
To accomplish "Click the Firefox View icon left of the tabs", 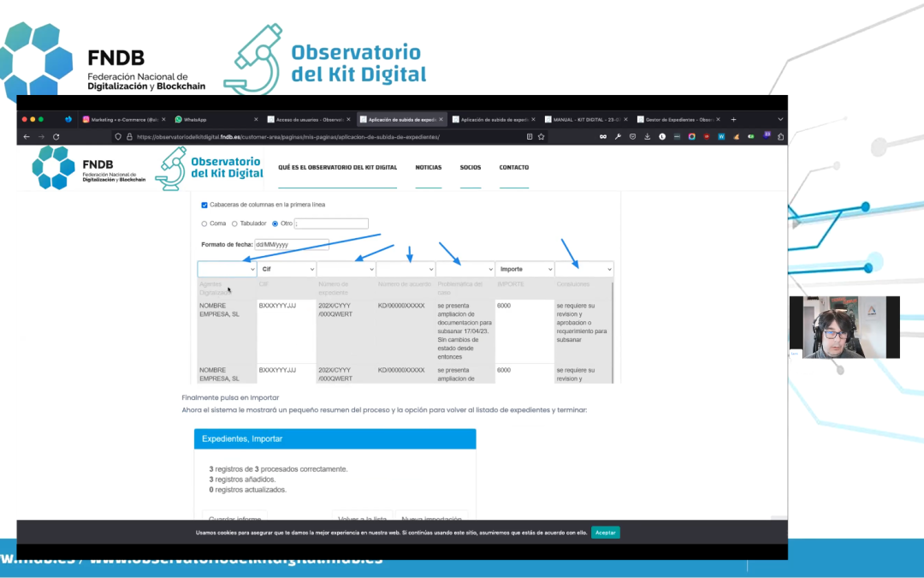I will (68, 119).
